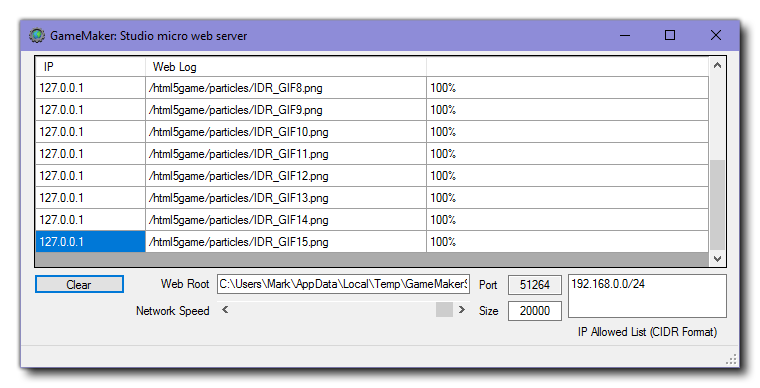760x388 pixels.
Task: Click the Web Log column header
Action: point(286,67)
